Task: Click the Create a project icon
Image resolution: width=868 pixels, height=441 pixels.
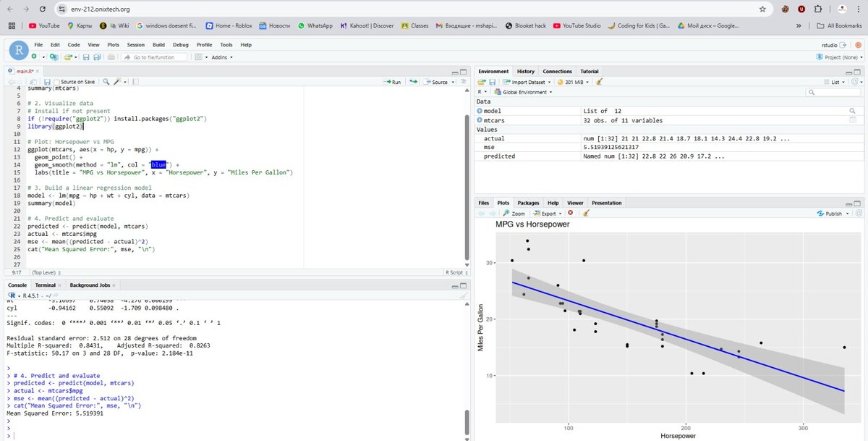Action: [x=54, y=56]
